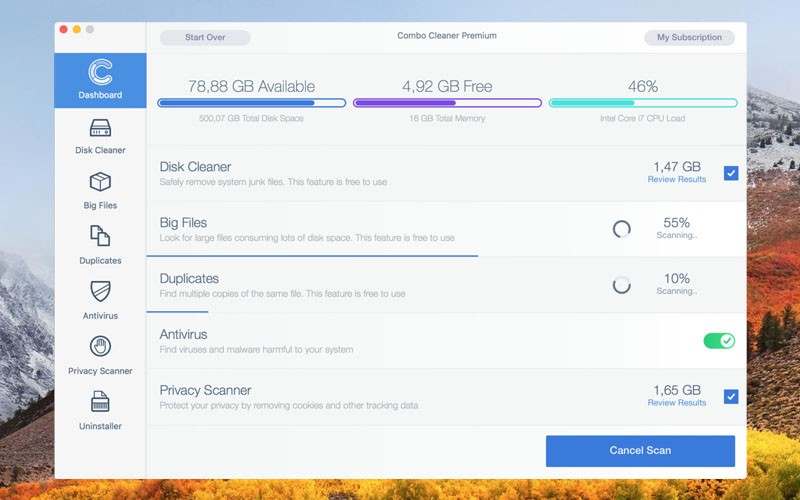Click the 1,47 GB result size

(677, 167)
